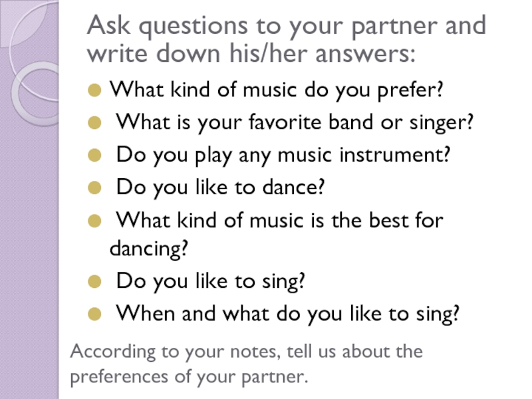Click the footer text "preferences of your partner."
Screen dimensions: 532x399
pos(190,378)
